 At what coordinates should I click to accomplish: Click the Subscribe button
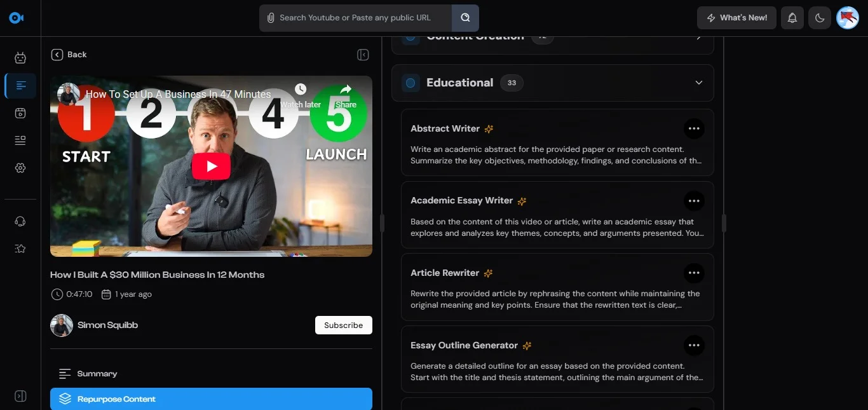pos(343,325)
